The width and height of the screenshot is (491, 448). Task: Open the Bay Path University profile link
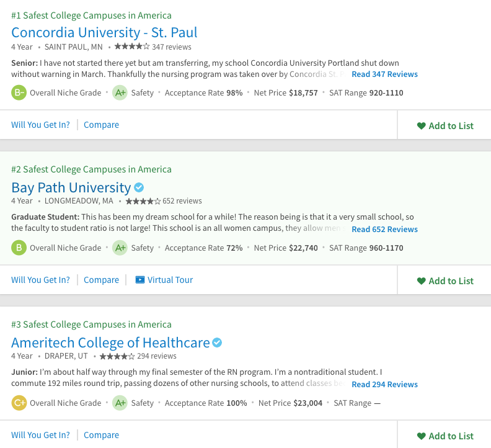tap(71, 187)
